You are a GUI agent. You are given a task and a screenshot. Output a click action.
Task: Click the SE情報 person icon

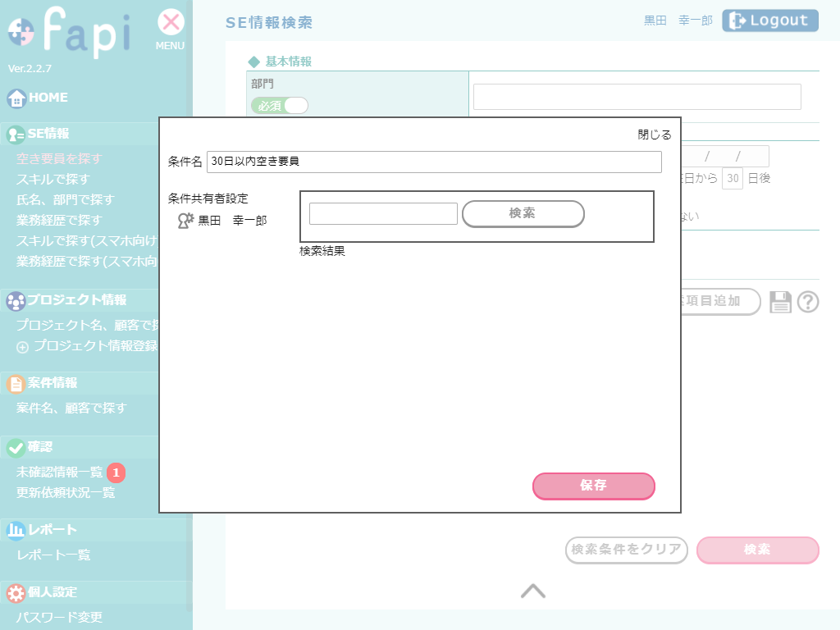(x=16, y=135)
